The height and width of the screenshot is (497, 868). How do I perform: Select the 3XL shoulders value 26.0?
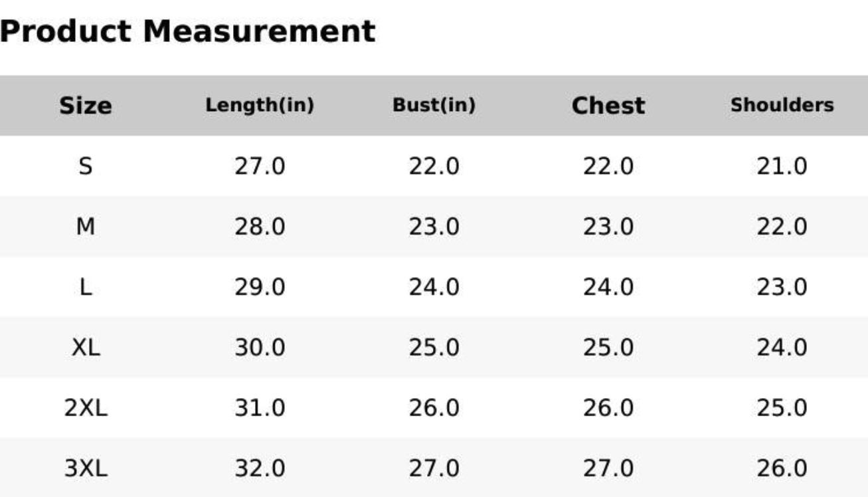click(782, 469)
